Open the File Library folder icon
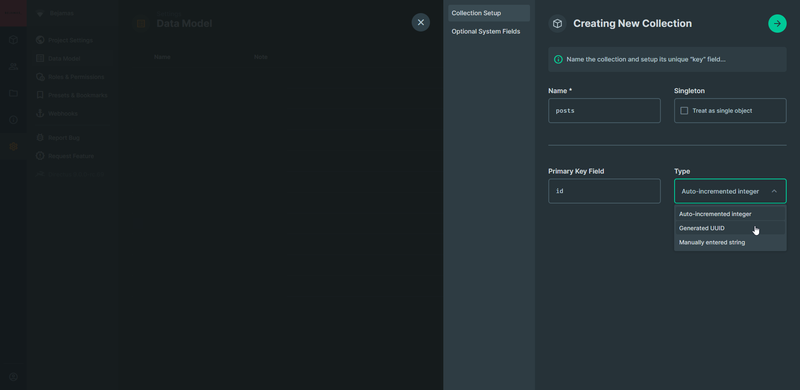The height and width of the screenshot is (390, 800). click(13, 93)
